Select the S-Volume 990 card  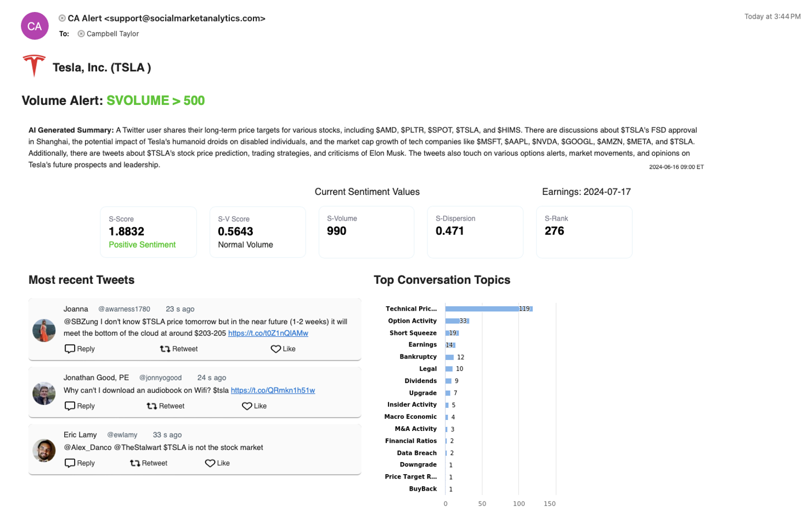(366, 232)
